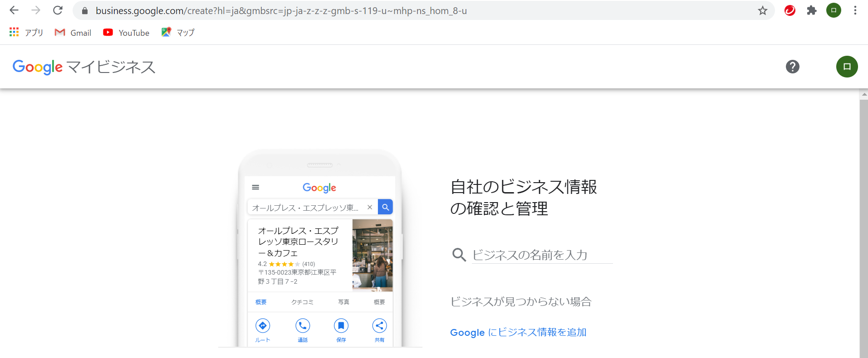Select the first 概要 tab in mockup
This screenshot has width=868, height=358.
pyautogui.click(x=261, y=302)
